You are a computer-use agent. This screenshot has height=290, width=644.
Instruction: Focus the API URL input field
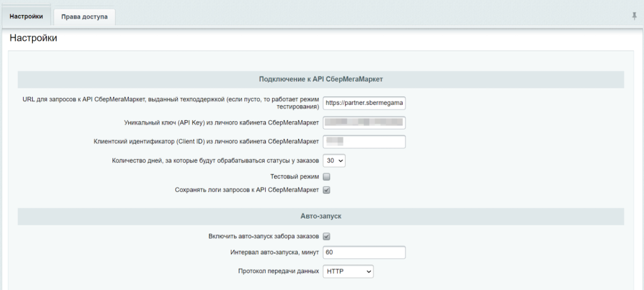tap(364, 103)
